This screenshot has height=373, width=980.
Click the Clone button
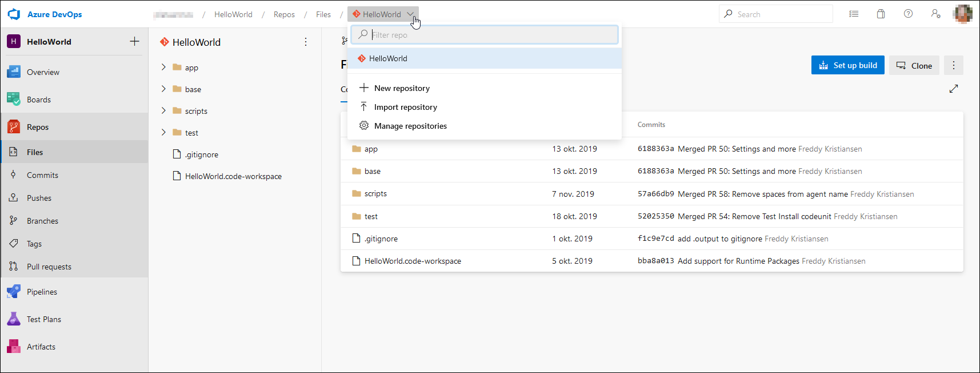click(914, 65)
